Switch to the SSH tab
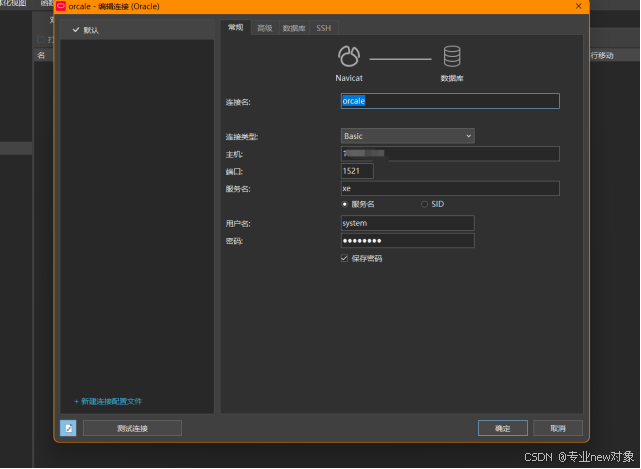 (323, 28)
